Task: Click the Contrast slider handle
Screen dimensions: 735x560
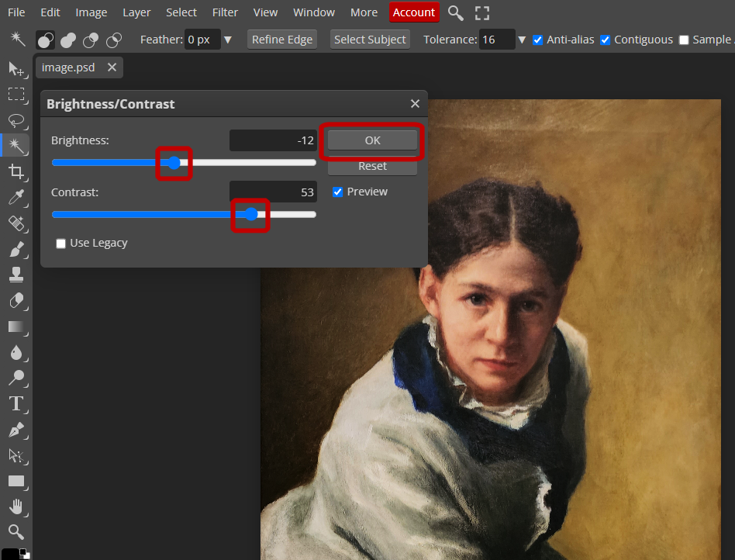Action: point(251,214)
